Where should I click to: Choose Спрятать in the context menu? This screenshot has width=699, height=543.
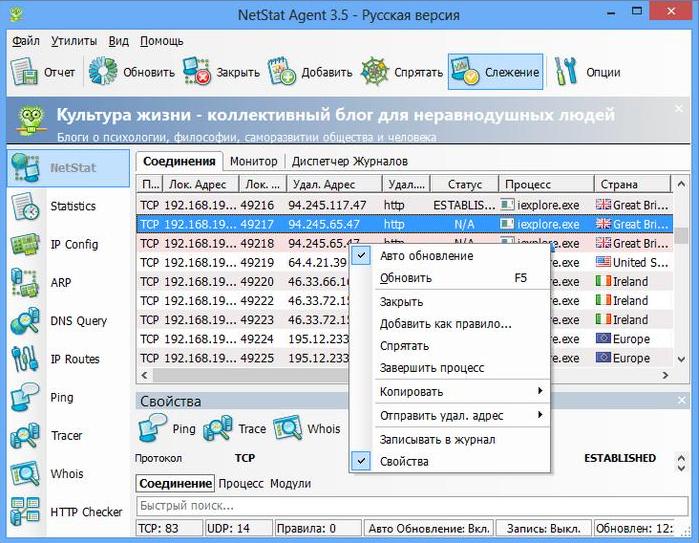pyautogui.click(x=449, y=346)
